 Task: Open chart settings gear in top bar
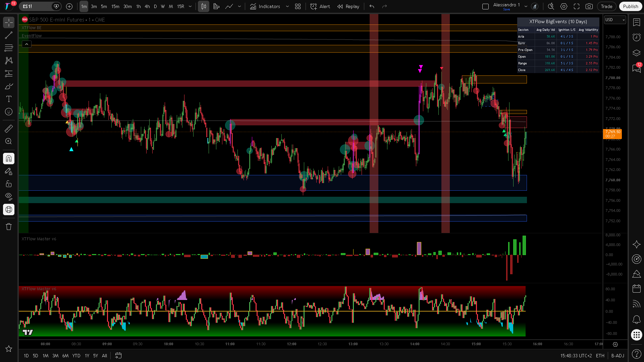564,6
